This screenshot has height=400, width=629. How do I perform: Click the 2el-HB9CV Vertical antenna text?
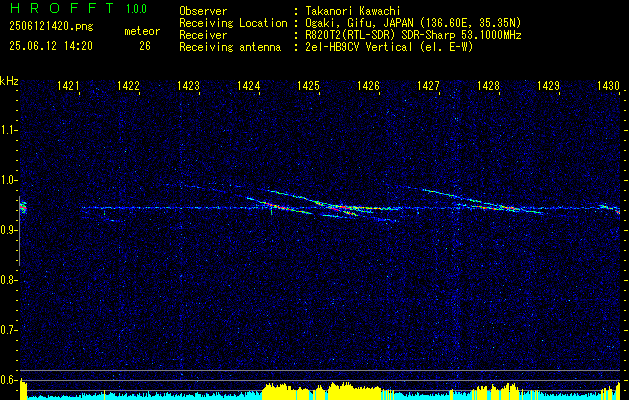coord(388,47)
